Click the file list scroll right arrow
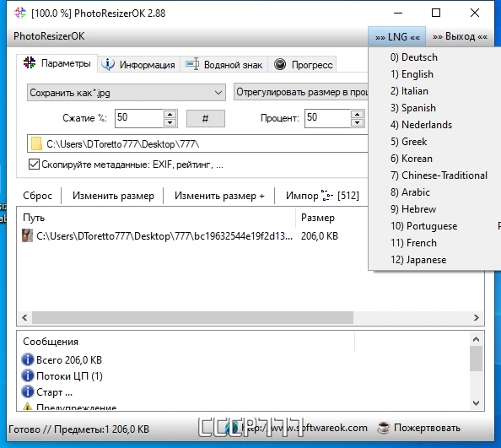The image size is (501, 448). point(476,317)
